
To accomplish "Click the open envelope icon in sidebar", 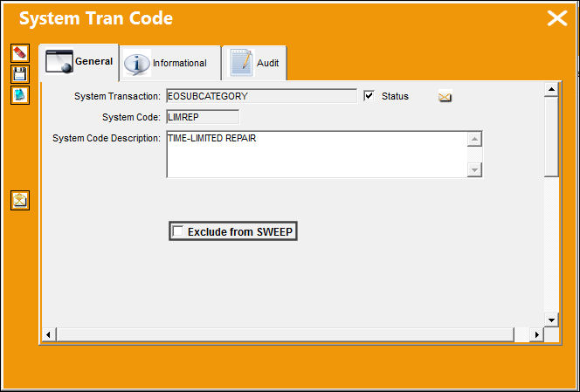I will pos(20,201).
